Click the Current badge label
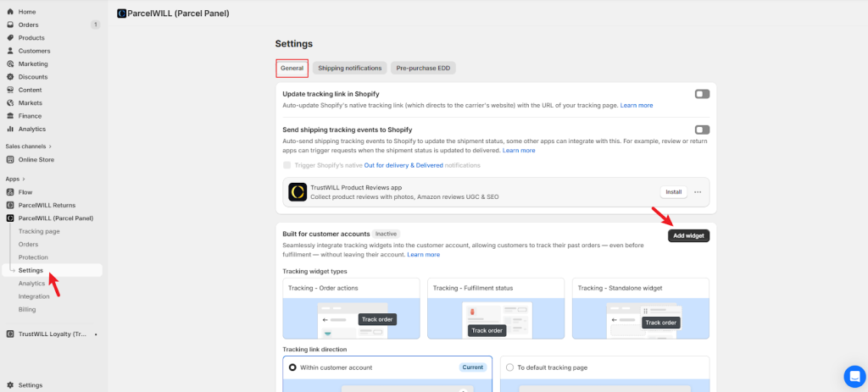868x392 pixels. coord(473,367)
